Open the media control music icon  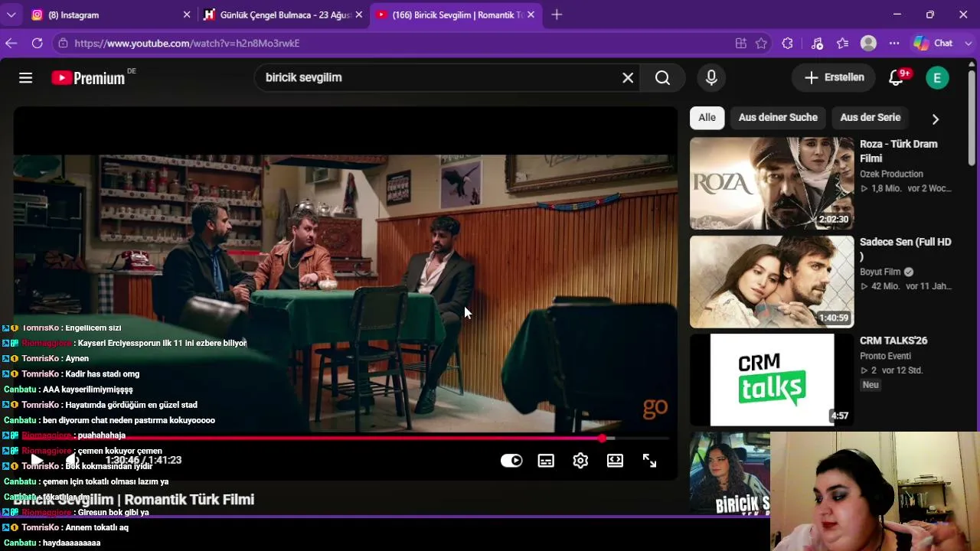(x=817, y=44)
